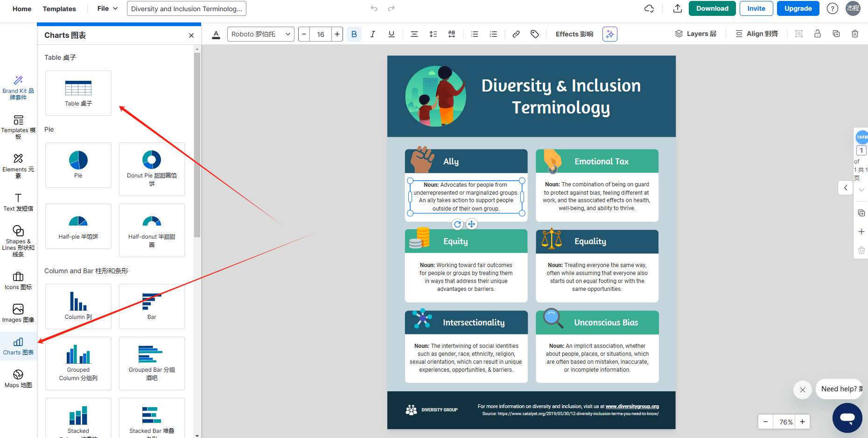Screen dimensions: 868x438
Task: Open the Align menu
Action: coord(757,34)
